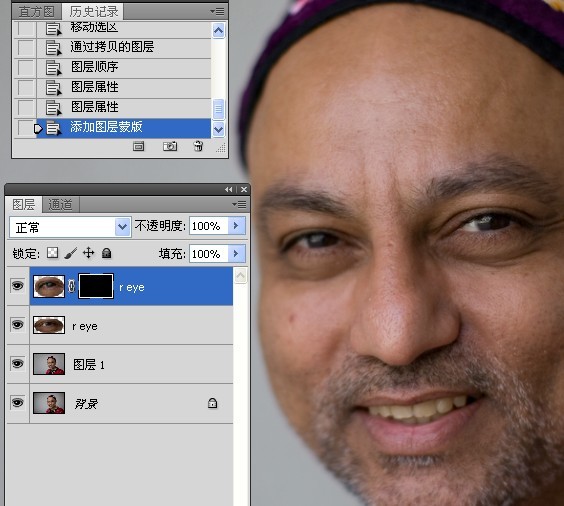Enable lock transparent pixels icon
Viewport: 564px width, 506px height.
[53, 253]
